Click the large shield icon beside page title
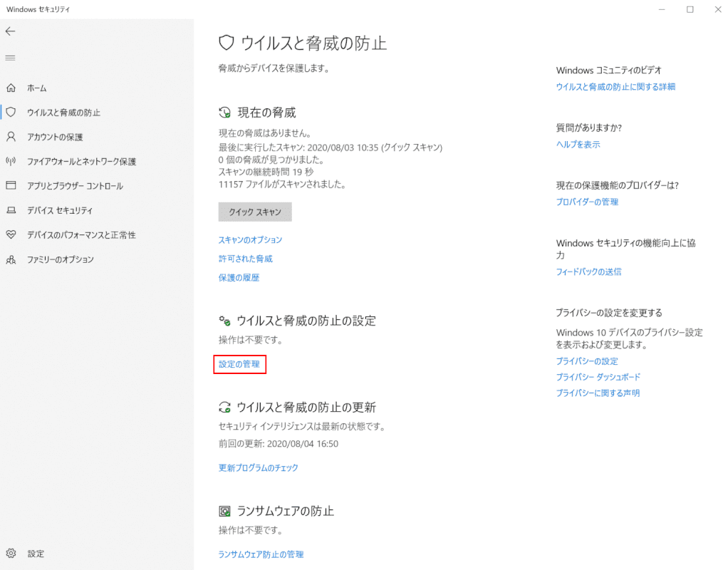The image size is (728, 570). 226,43
